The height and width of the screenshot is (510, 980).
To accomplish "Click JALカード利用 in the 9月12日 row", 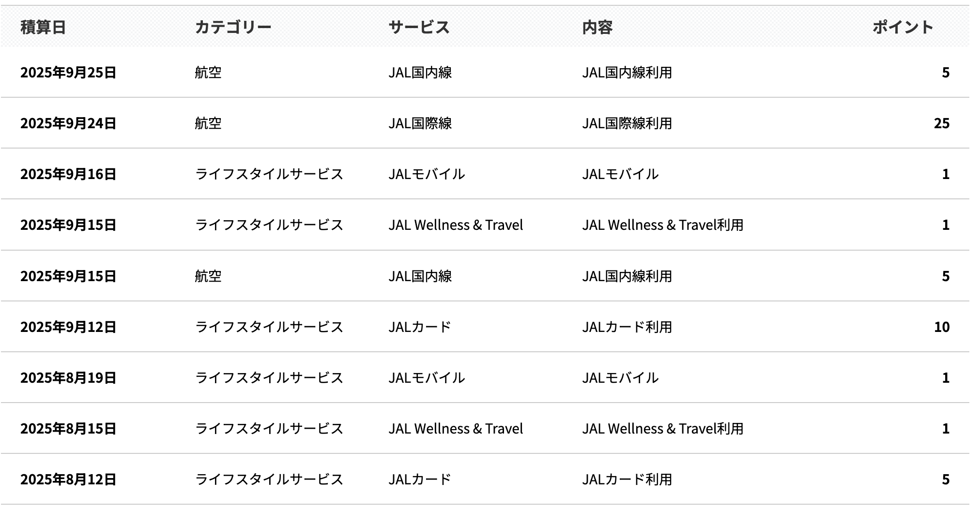I will click(627, 327).
